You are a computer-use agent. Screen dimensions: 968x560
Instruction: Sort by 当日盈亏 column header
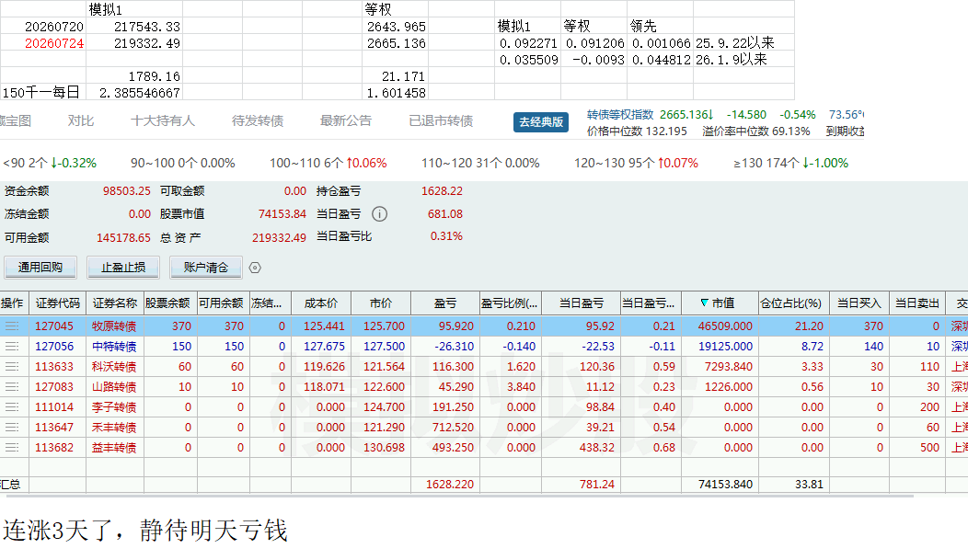click(x=581, y=303)
